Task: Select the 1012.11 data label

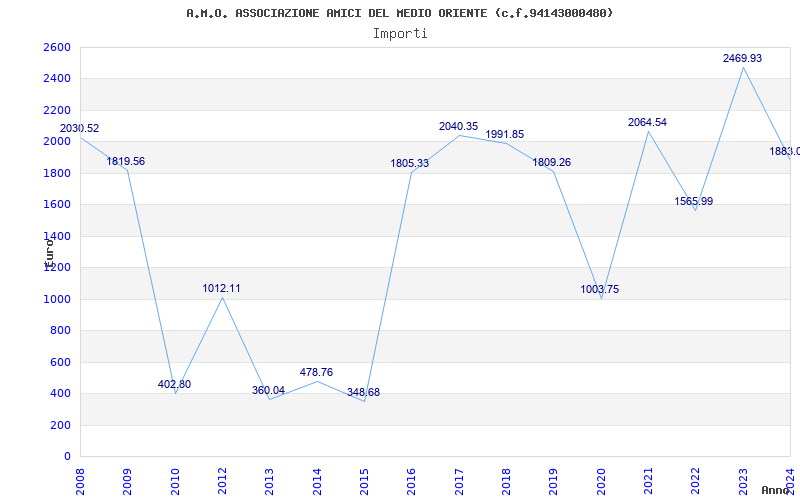Action: click(x=221, y=289)
